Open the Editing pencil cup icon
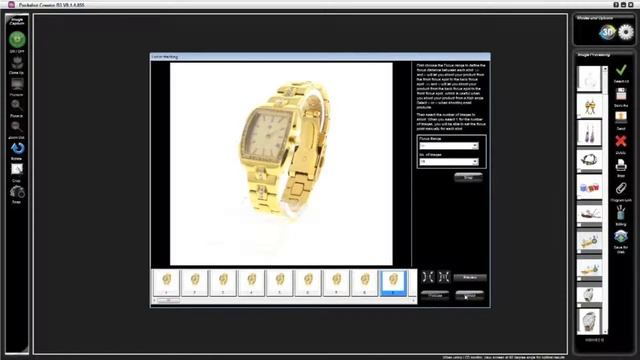640x360 pixels. pos(621,213)
